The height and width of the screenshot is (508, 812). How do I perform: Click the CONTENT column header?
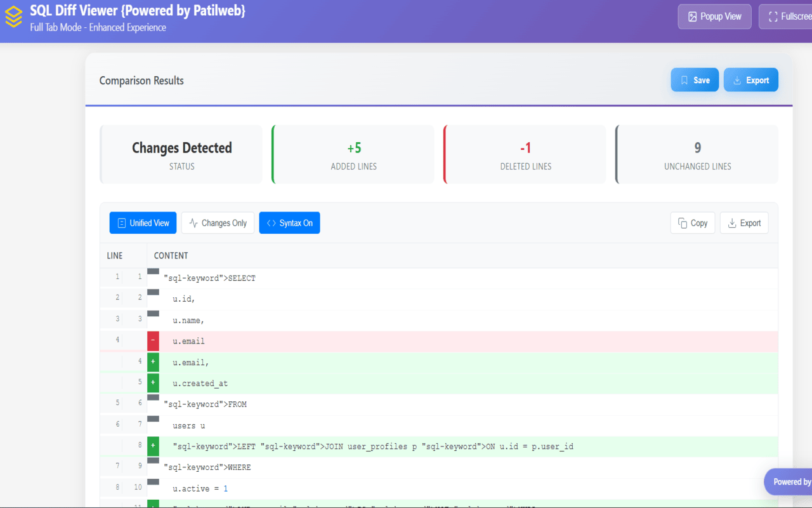point(171,255)
